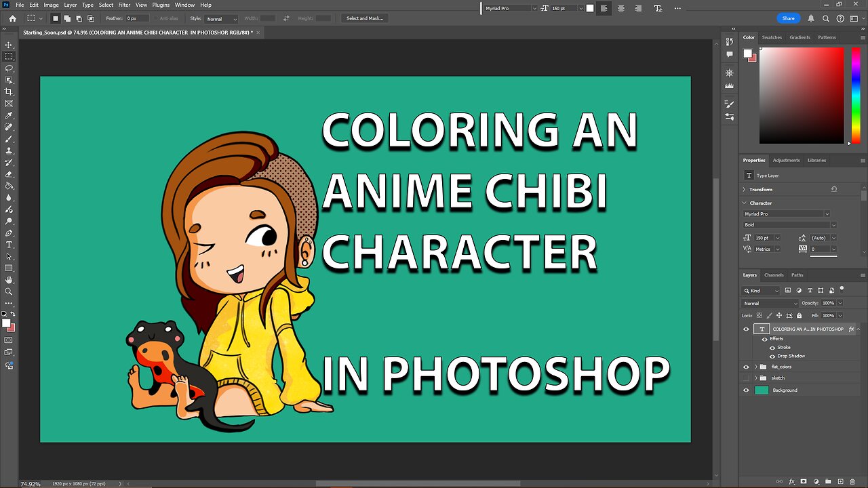Screen dimensions: 868x488
Task: Right align the text
Action: [638, 8]
